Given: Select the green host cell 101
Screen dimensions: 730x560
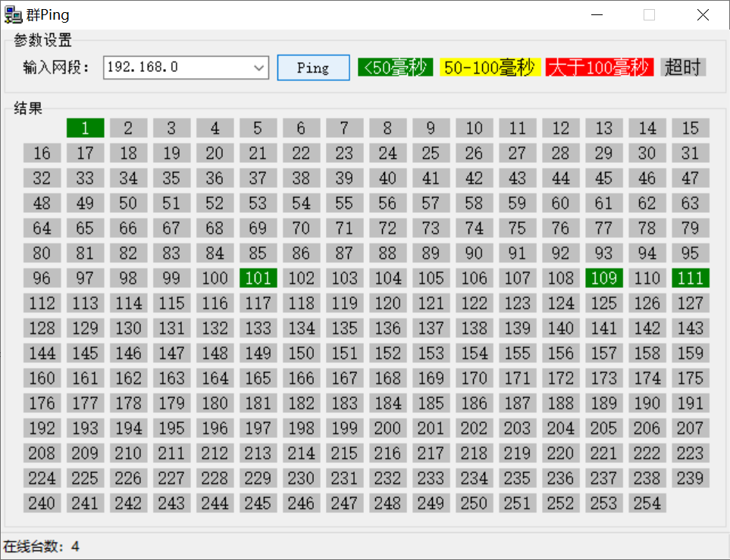Looking at the screenshot, I should (x=258, y=278).
